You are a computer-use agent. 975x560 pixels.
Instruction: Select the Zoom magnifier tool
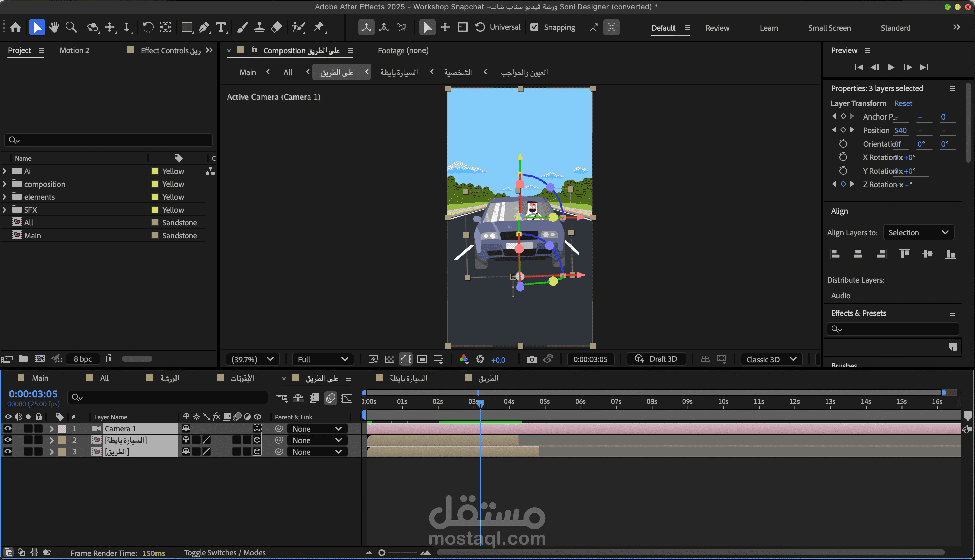[x=71, y=27]
